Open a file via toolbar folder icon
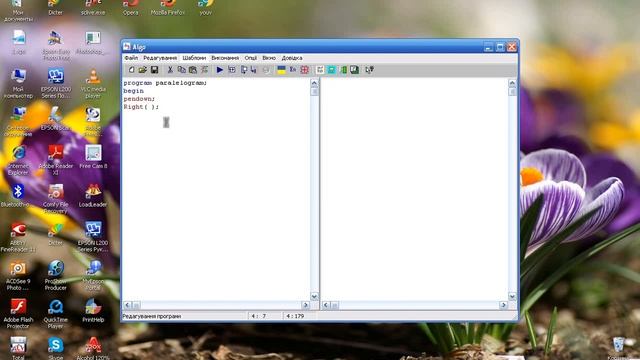Viewport: 640px width, 360px height. (x=142, y=70)
